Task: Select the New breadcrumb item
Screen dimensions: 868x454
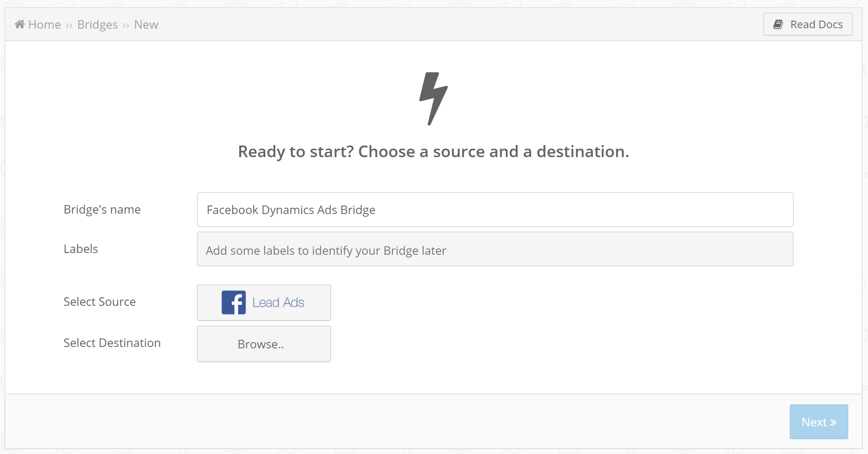Action: pyautogui.click(x=146, y=24)
